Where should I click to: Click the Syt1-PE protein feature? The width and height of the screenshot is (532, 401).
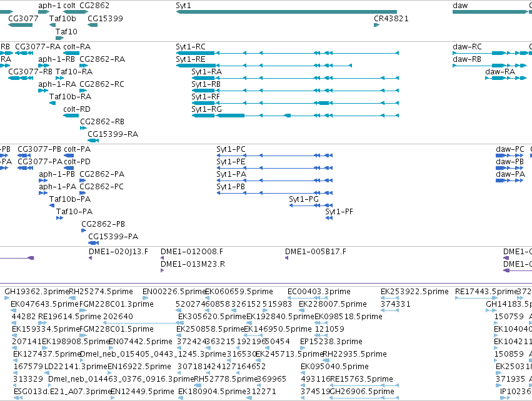point(274,168)
